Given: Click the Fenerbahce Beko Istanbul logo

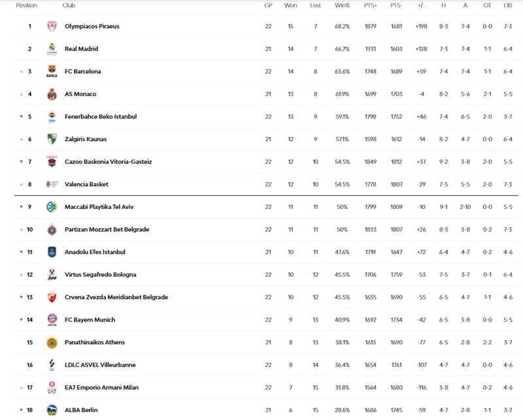Looking at the screenshot, I should click(52, 117).
